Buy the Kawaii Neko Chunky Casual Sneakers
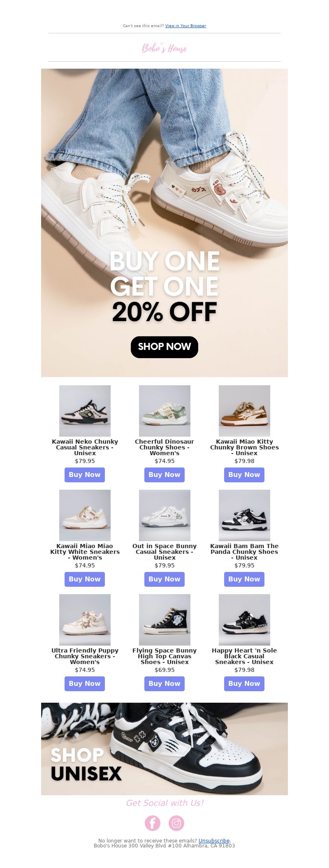Image resolution: width=329 pixels, height=868 pixels. 85,475
